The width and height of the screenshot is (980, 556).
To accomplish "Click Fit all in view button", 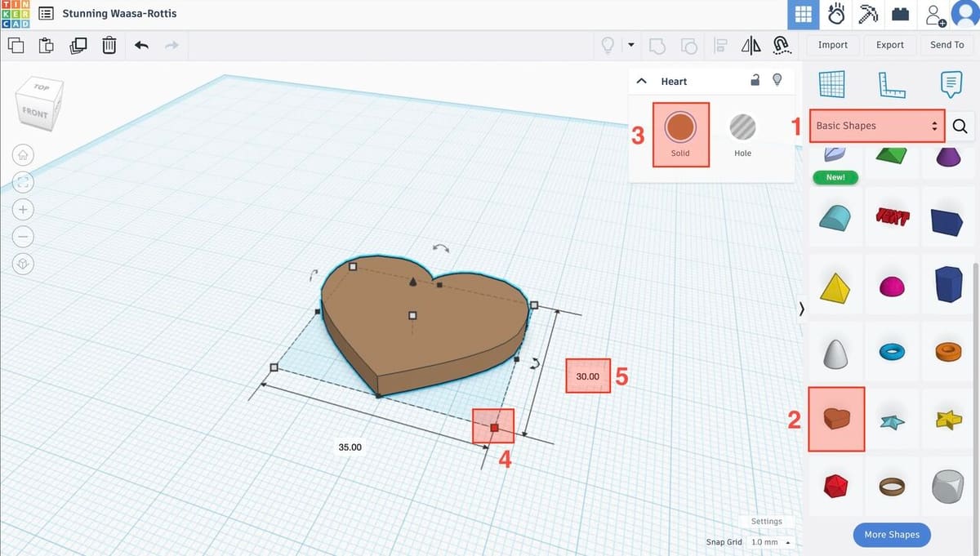I will click(x=24, y=181).
